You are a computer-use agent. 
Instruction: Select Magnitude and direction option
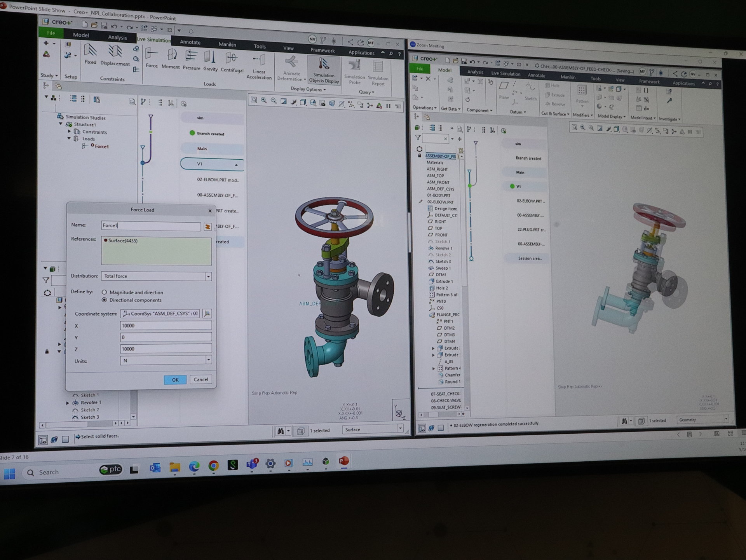[x=104, y=292]
